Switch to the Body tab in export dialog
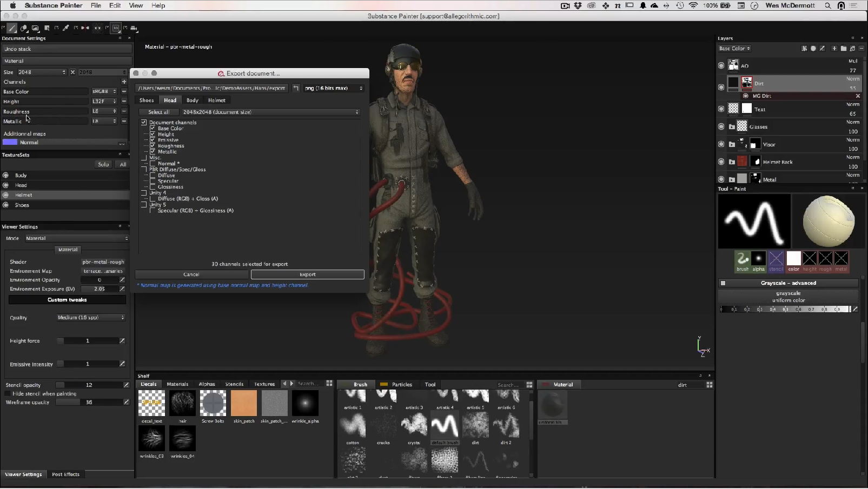 pyautogui.click(x=192, y=101)
